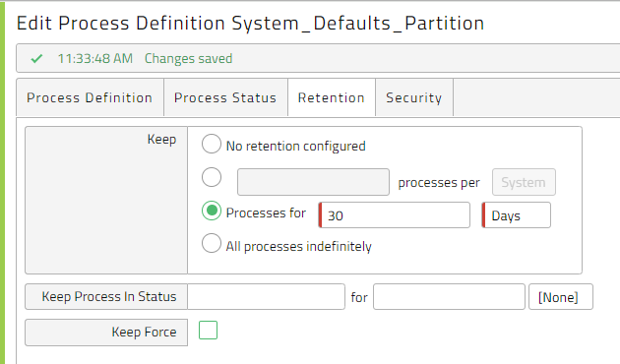Go to the Security tab
This screenshot has height=364, width=620.
pos(414,97)
